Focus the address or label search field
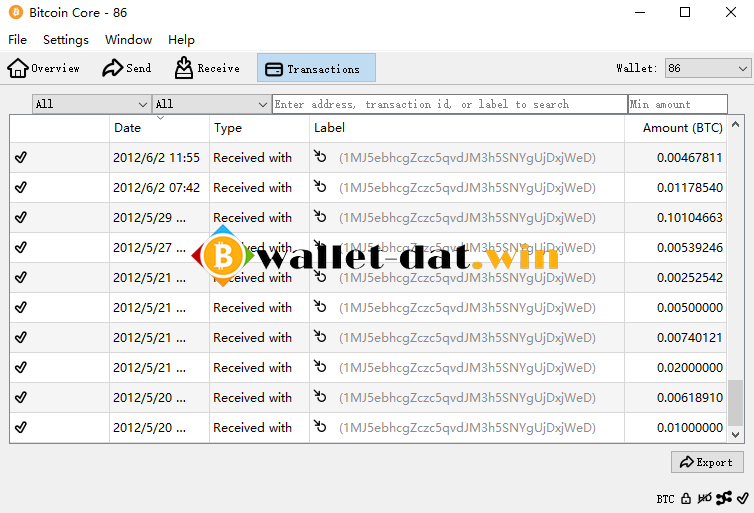 coord(450,104)
